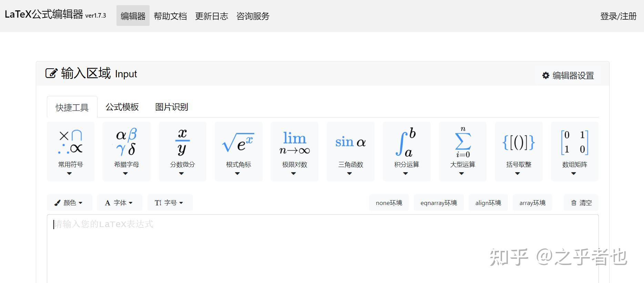Click the 清空 clear button label
Image resolution: width=644 pixels, height=283 pixels.
(x=585, y=203)
